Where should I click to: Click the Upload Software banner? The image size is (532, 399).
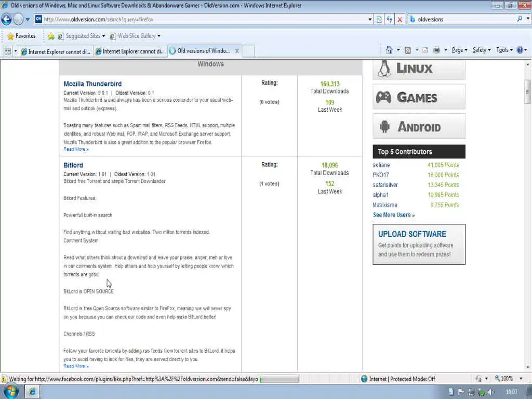[419, 244]
